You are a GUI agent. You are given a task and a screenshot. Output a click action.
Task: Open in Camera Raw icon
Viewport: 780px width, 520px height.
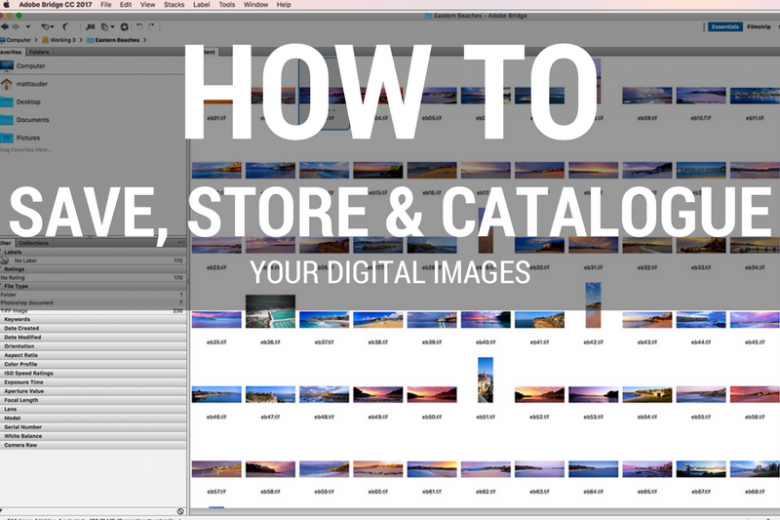point(124,27)
